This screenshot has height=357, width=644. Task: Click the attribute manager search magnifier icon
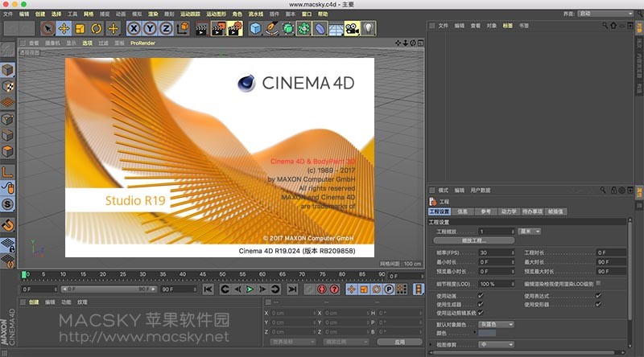pos(602,190)
